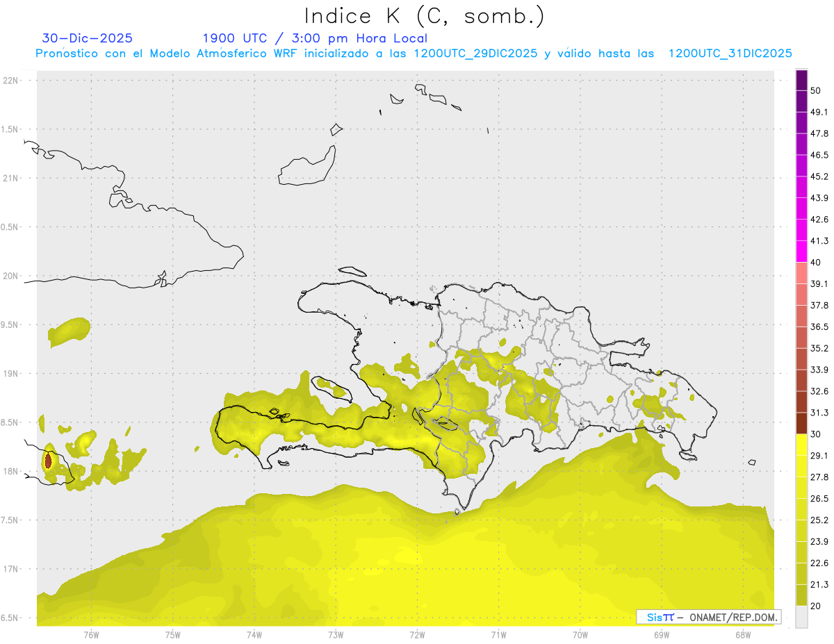The width and height of the screenshot is (834, 644).
Task: Click the '75W' longitude label
Action: [x=173, y=635]
